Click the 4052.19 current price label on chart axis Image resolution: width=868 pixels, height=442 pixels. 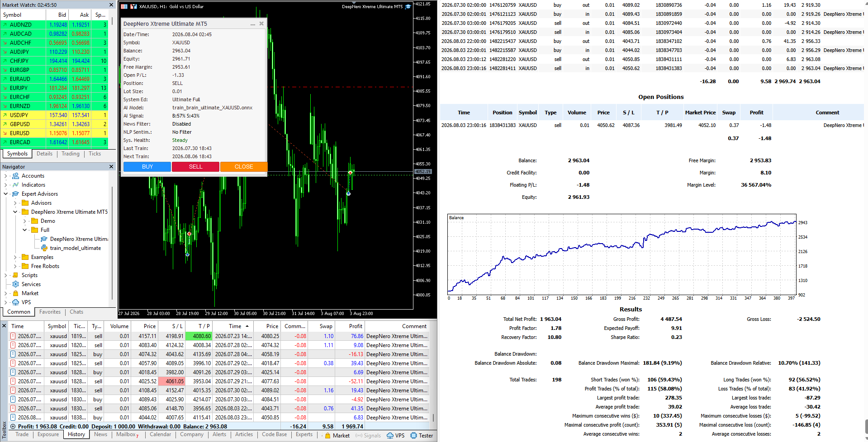pos(423,172)
